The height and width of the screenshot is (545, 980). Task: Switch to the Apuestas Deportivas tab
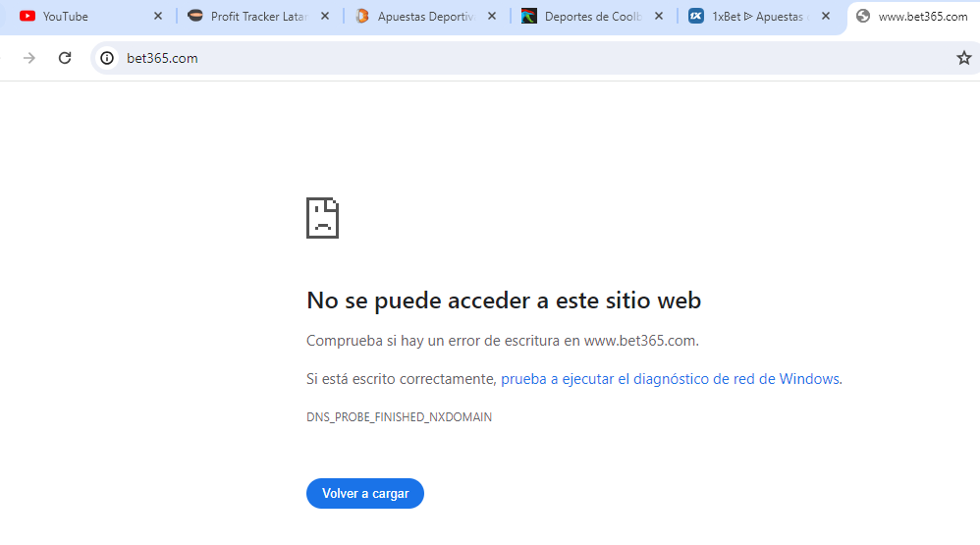pyautogui.click(x=427, y=17)
